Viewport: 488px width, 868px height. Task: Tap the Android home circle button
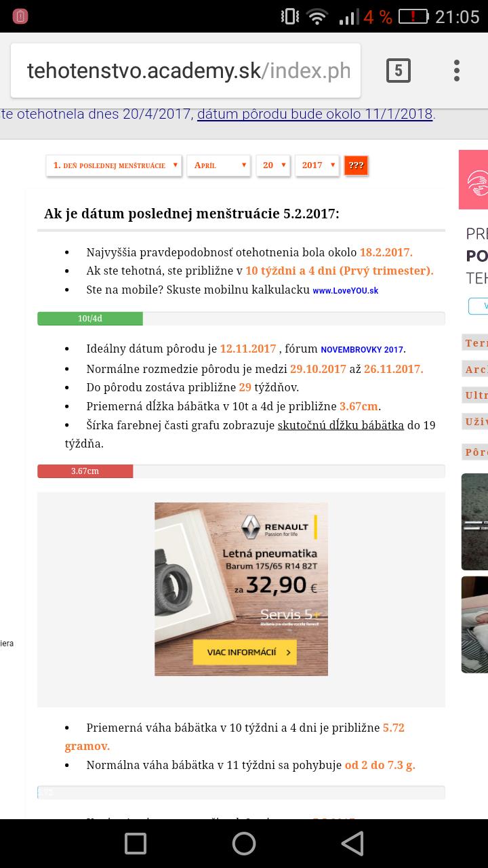[244, 844]
